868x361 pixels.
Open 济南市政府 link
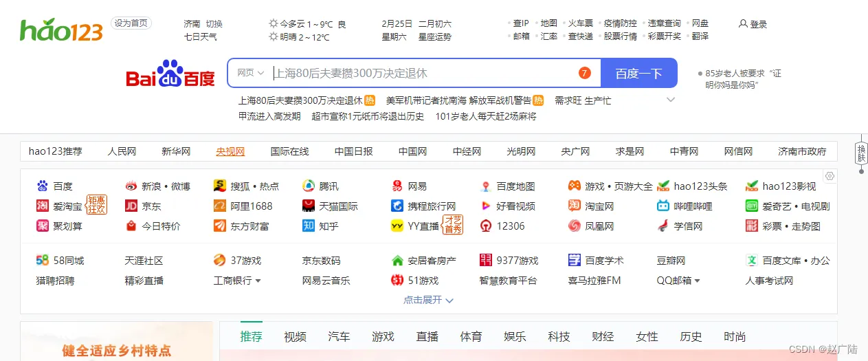802,151
